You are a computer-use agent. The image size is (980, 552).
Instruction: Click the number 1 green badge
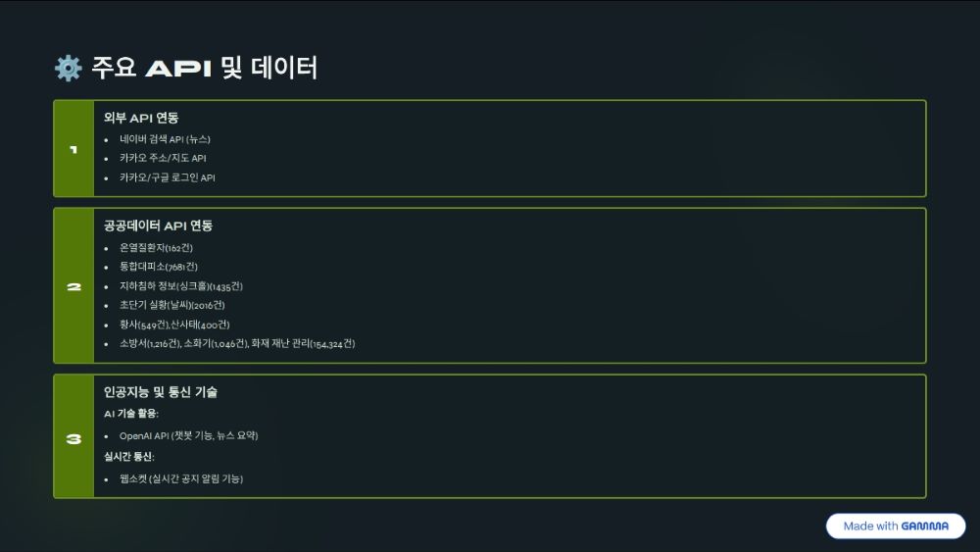point(73,149)
